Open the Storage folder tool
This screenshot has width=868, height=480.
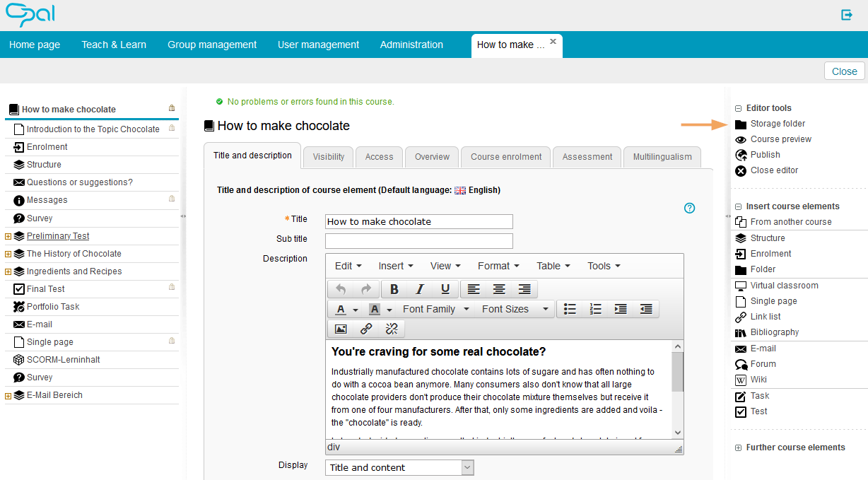coord(778,124)
